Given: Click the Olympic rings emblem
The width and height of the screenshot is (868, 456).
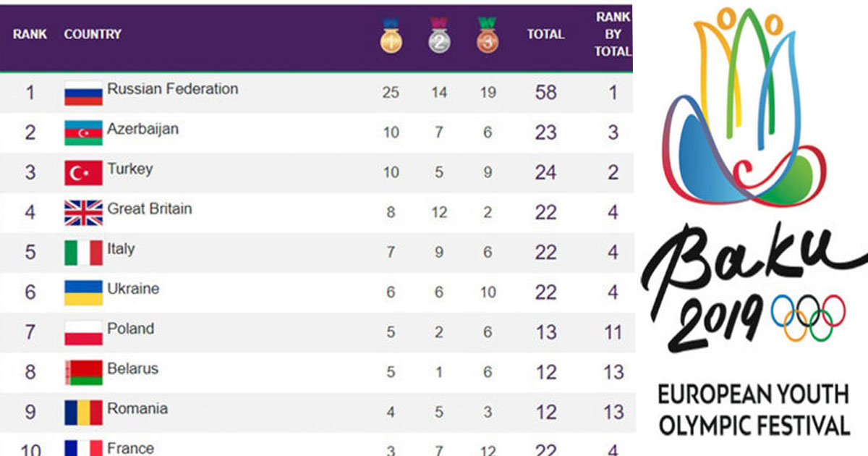Looking at the screenshot, I should click(x=807, y=317).
